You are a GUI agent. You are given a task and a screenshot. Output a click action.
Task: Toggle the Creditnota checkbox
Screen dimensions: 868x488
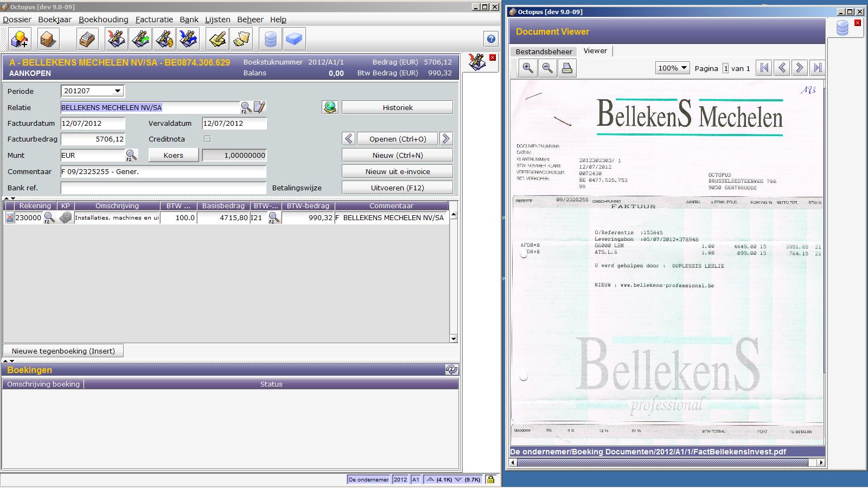click(207, 139)
